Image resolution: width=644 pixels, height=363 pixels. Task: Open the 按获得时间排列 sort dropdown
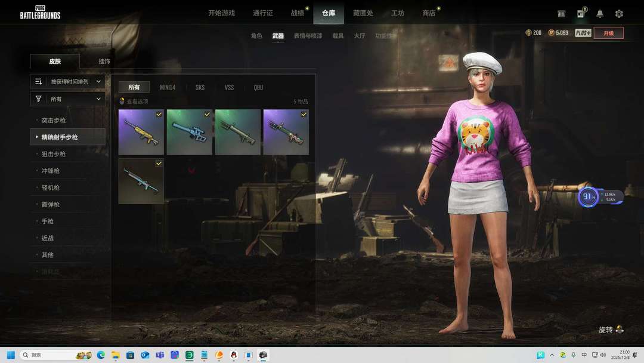click(x=68, y=81)
